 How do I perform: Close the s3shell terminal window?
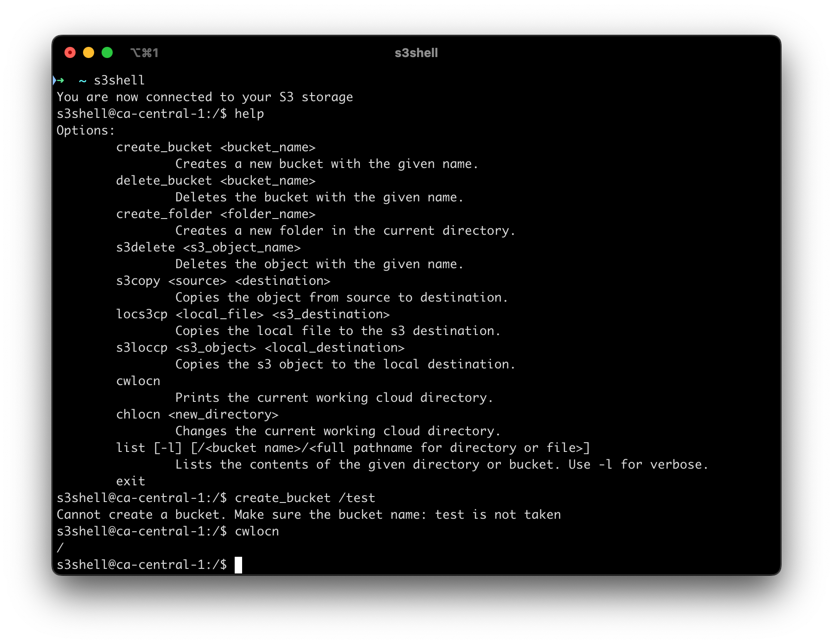tap(70, 53)
